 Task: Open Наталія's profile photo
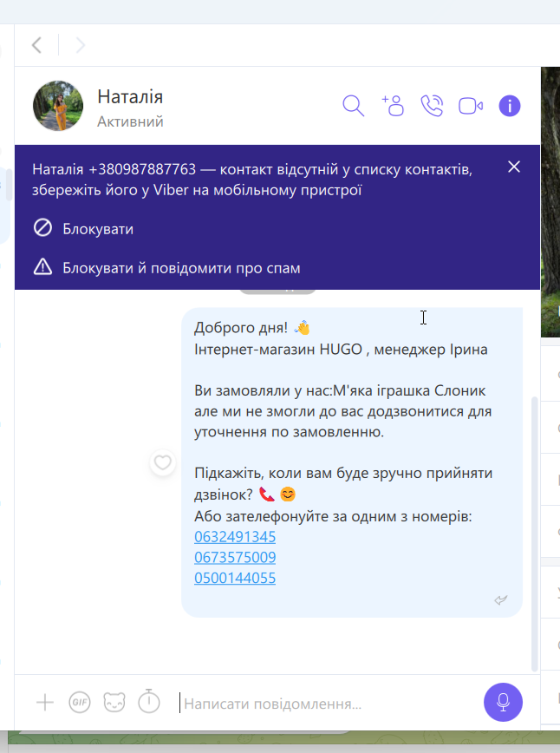point(57,106)
